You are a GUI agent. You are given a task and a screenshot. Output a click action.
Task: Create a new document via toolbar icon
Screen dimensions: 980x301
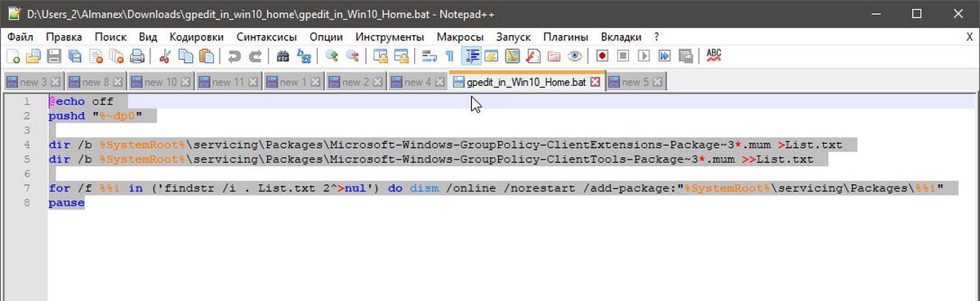pos(12,56)
